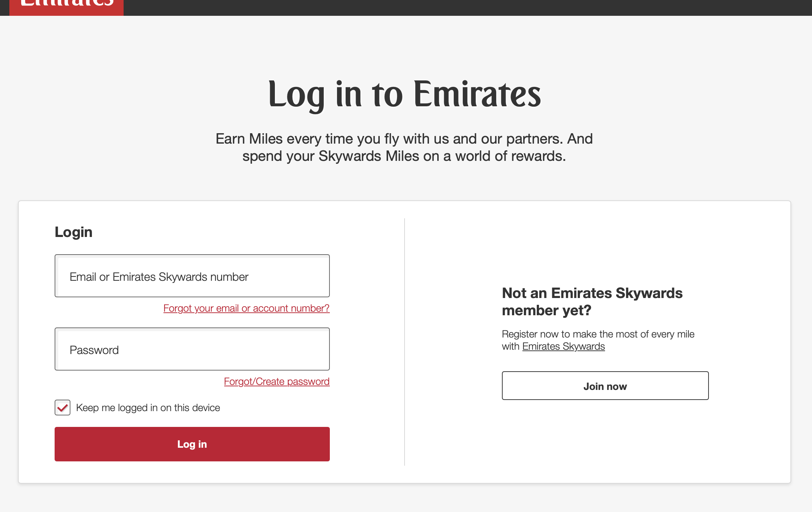Image resolution: width=812 pixels, height=512 pixels.
Task: Click inside the Email or Skywards number field
Action: (192, 276)
